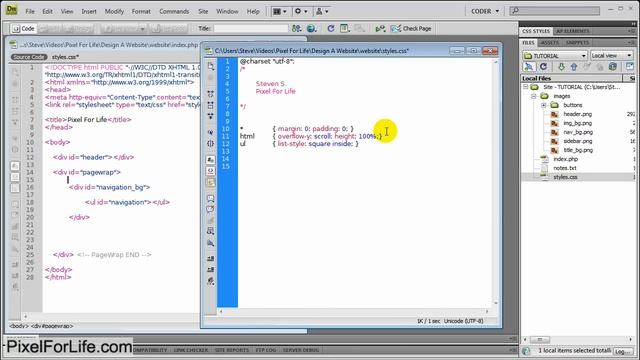The width and height of the screenshot is (640, 360).
Task: Switch to Code view button
Action: [x=23, y=29]
